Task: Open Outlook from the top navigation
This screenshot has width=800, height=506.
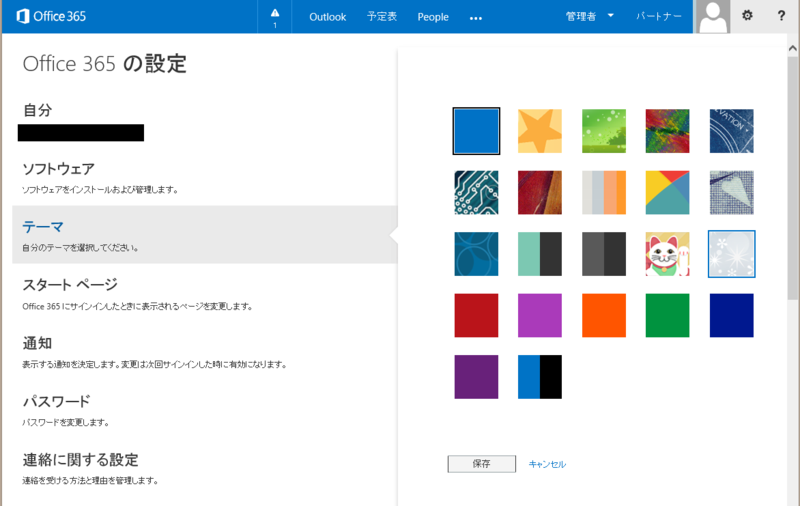Action: tap(328, 17)
